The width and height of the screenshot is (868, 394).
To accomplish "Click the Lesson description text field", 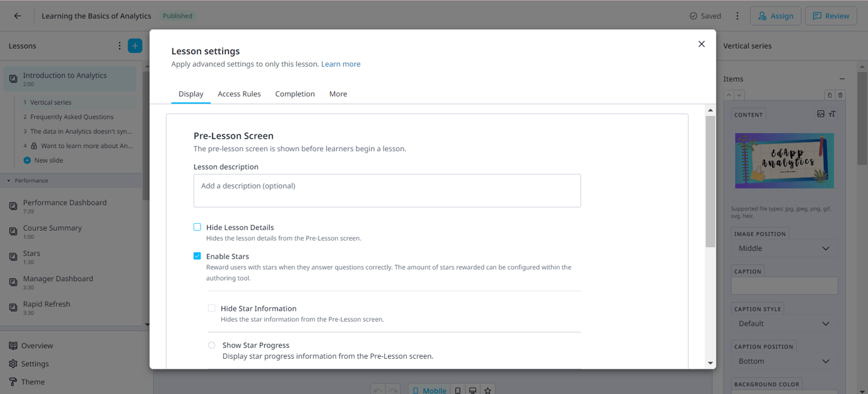I will click(387, 190).
